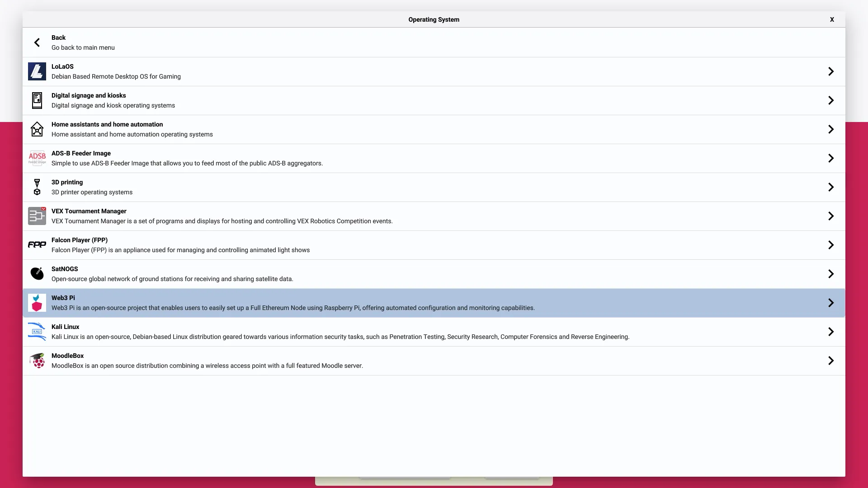Expand the 3D printing row chevron
868x488 pixels.
tap(830, 187)
